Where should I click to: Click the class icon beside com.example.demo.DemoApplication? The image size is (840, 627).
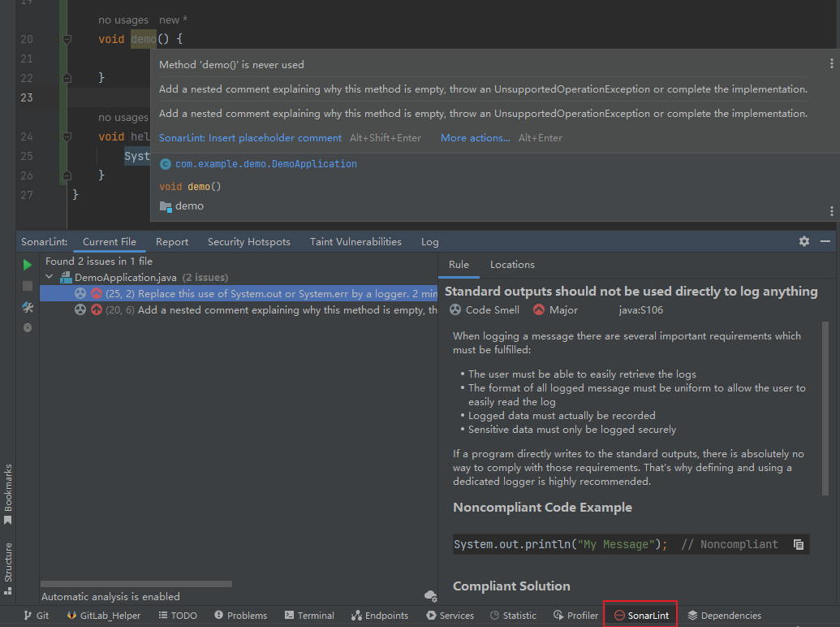pyautogui.click(x=166, y=164)
